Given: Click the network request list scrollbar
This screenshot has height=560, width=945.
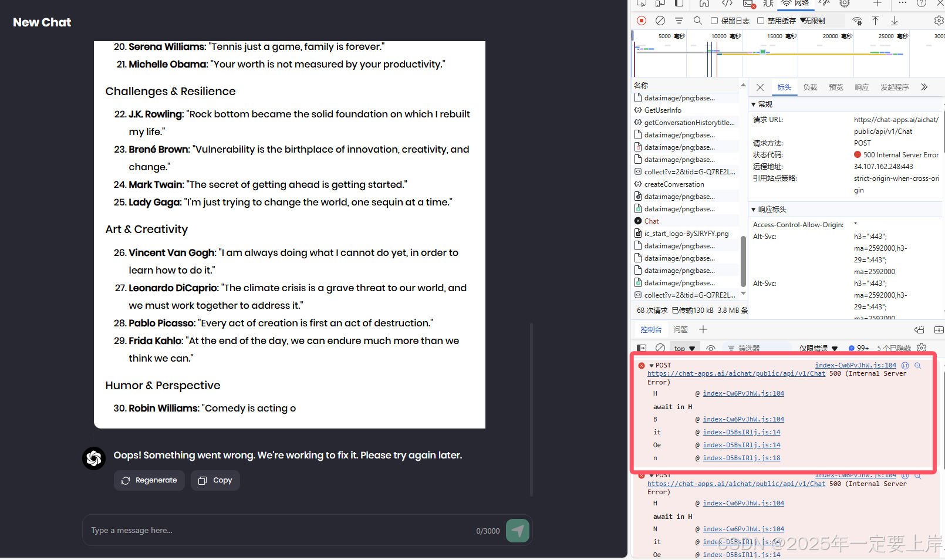Looking at the screenshot, I should point(743,261).
